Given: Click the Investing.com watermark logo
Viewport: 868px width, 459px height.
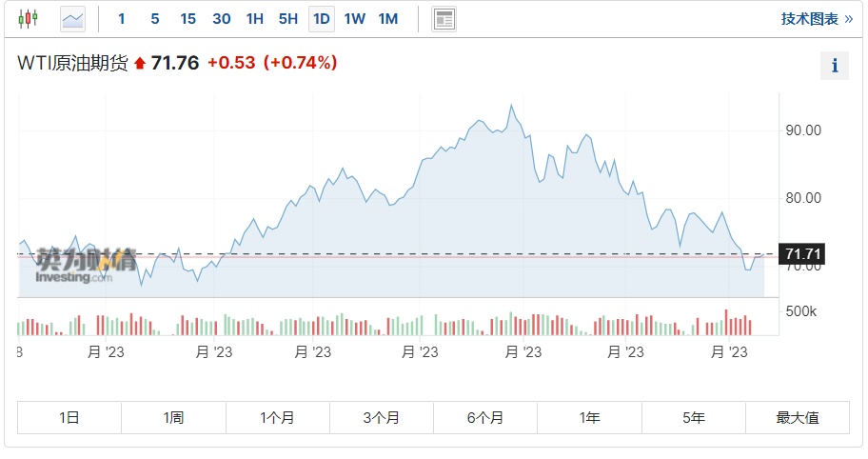Looking at the screenshot, I should click(86, 266).
